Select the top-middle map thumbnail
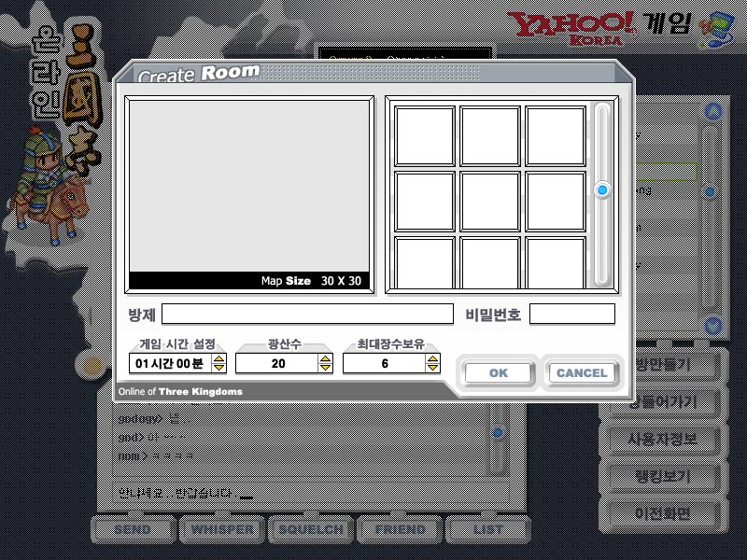Image resolution: width=747 pixels, height=560 pixels. (x=490, y=136)
